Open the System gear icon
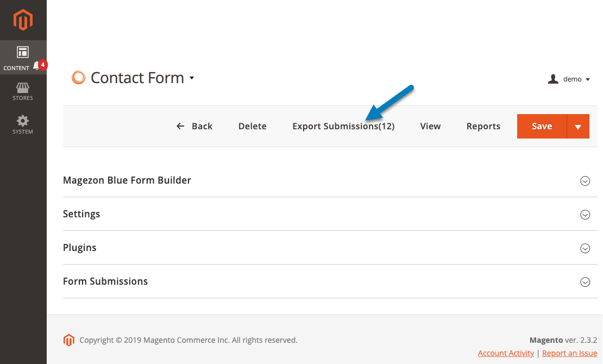Viewport: 603px width, 364px height. point(23,124)
